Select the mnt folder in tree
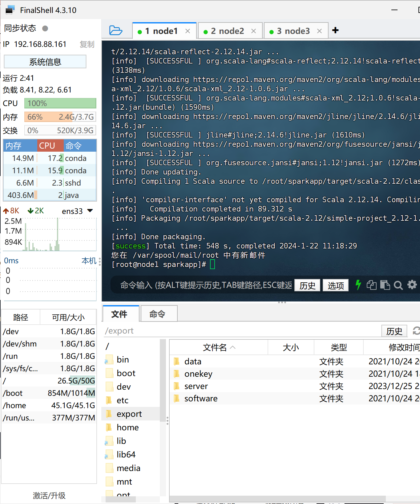Screen dimensions: 420x504 click(x=124, y=481)
